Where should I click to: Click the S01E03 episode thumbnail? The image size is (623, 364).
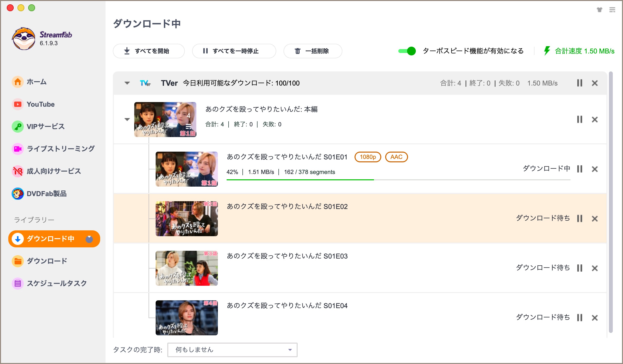[x=187, y=268]
